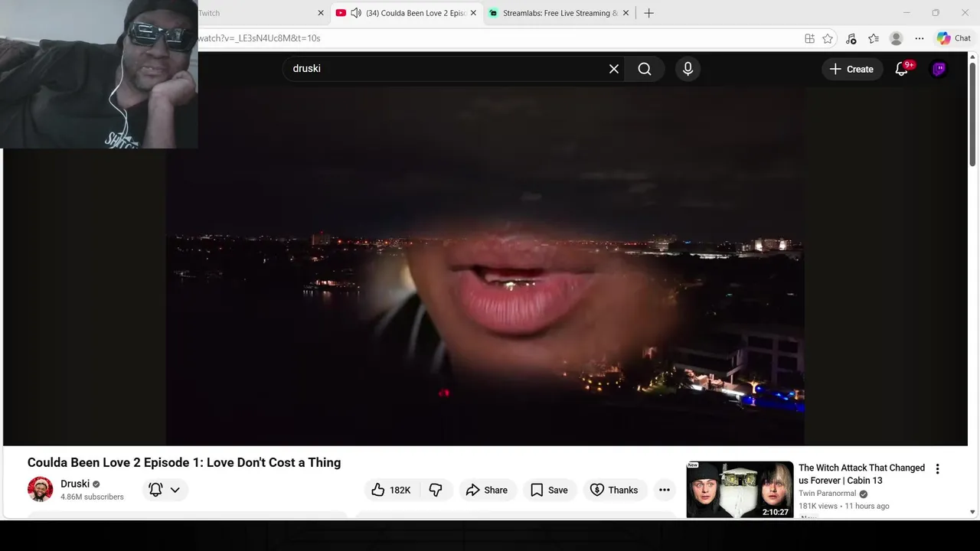Switch to the Streamlabs tab
The height and width of the screenshot is (551, 980).
(560, 13)
